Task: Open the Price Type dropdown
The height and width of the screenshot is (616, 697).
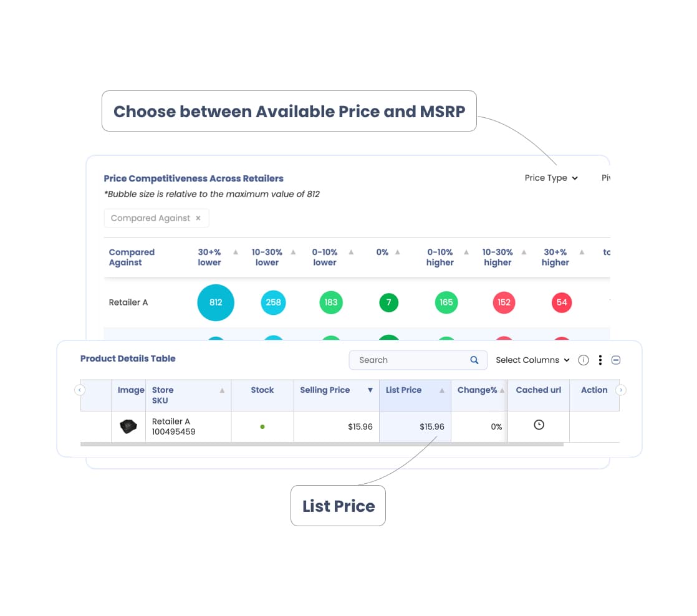Action: [550, 178]
